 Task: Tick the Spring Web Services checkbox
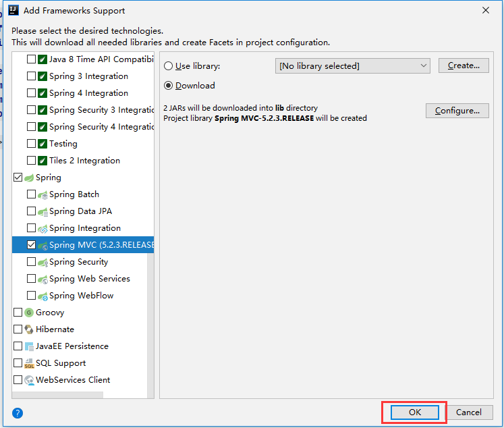(31, 279)
